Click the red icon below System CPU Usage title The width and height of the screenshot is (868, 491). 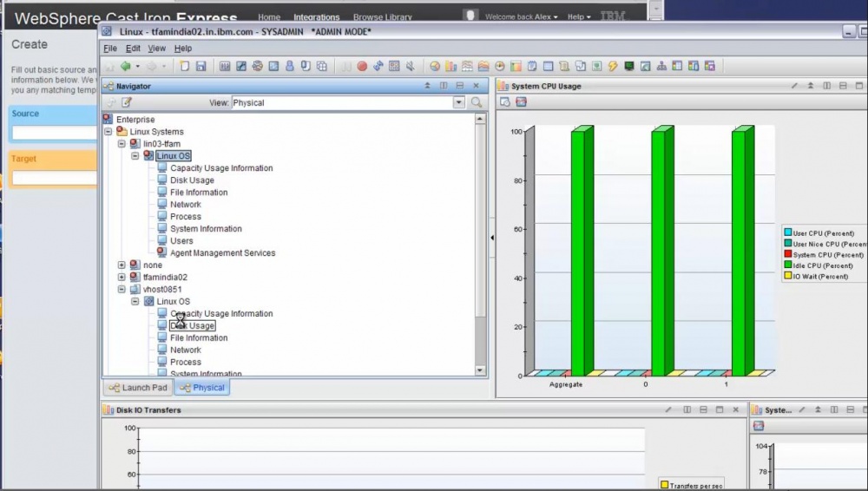521,101
